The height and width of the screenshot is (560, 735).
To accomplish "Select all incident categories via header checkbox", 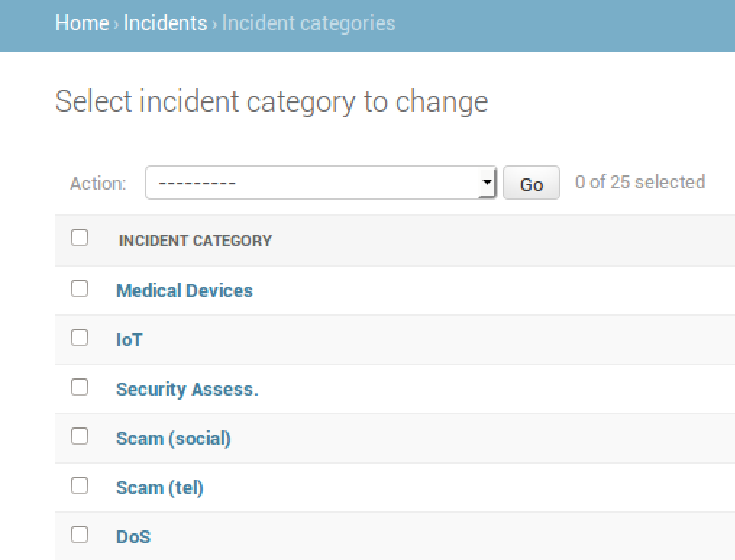I will pos(80,237).
